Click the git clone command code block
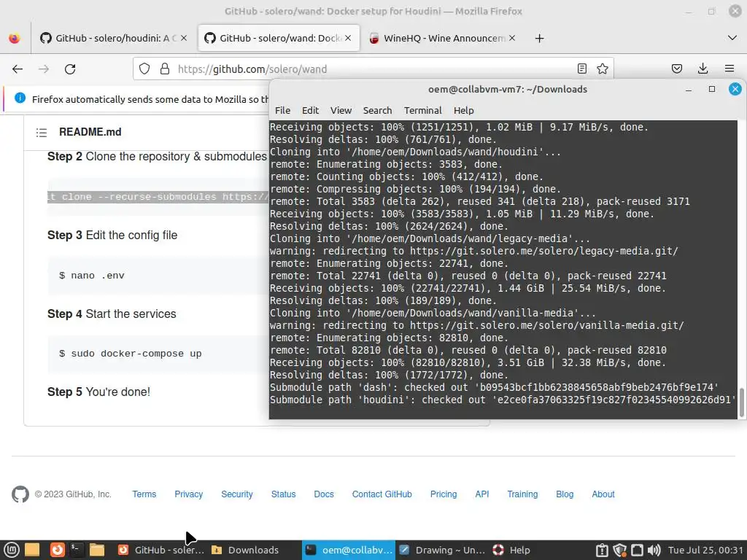Image resolution: width=747 pixels, height=560 pixels. point(158,197)
